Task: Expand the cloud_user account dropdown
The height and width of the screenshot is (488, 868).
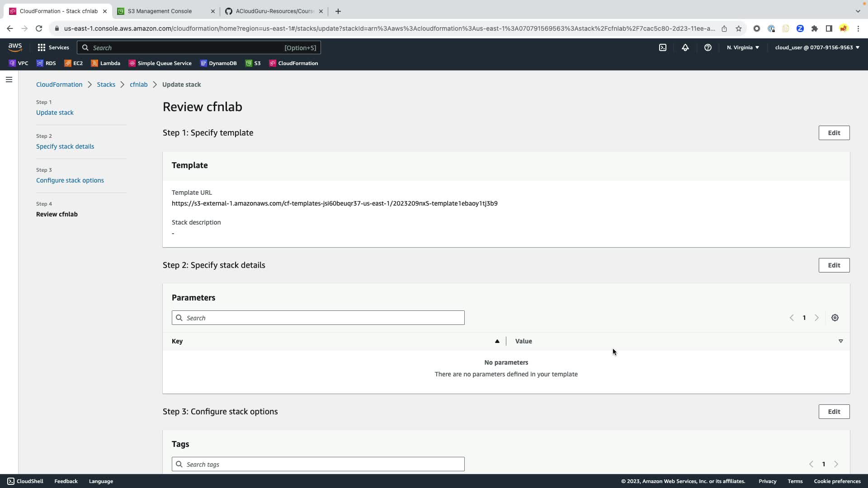Action: click(x=817, y=47)
